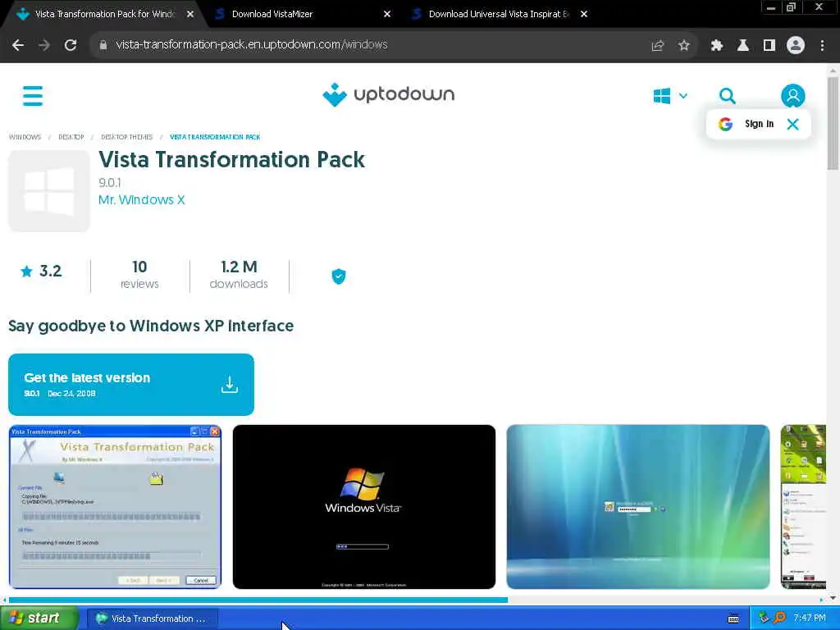Close the Universal Vista Inspirat tab
840x630 pixels.
[x=584, y=14]
